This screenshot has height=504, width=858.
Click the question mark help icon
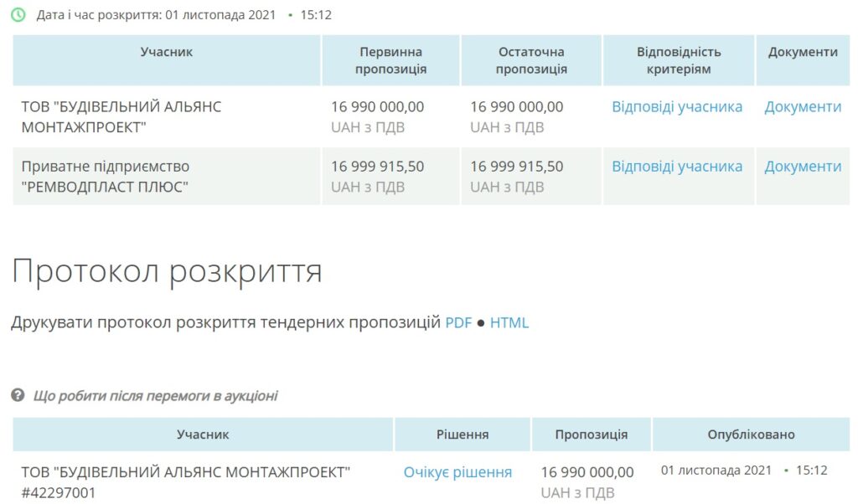pyautogui.click(x=18, y=395)
